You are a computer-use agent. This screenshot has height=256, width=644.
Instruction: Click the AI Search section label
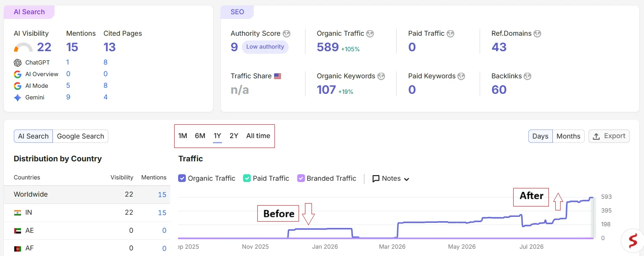point(29,12)
